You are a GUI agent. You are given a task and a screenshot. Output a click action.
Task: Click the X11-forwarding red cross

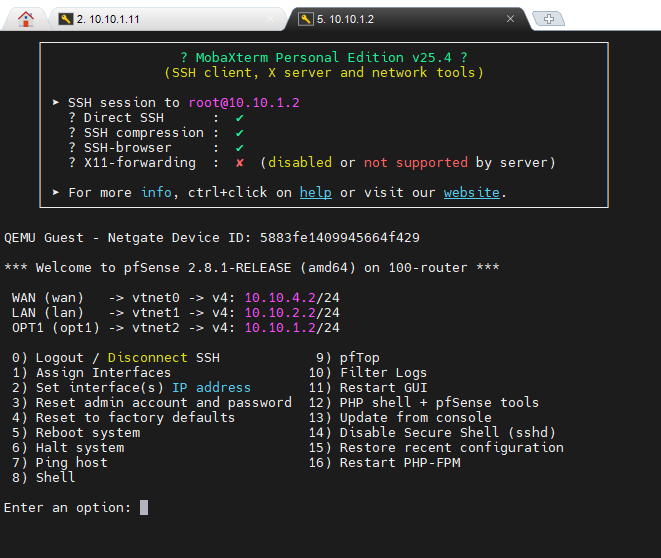pyautogui.click(x=239, y=163)
